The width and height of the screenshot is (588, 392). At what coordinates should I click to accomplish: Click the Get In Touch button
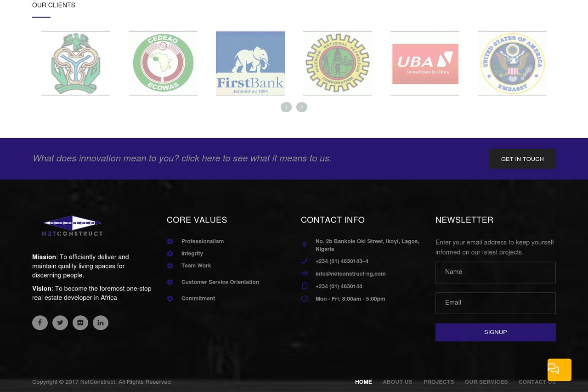click(522, 159)
